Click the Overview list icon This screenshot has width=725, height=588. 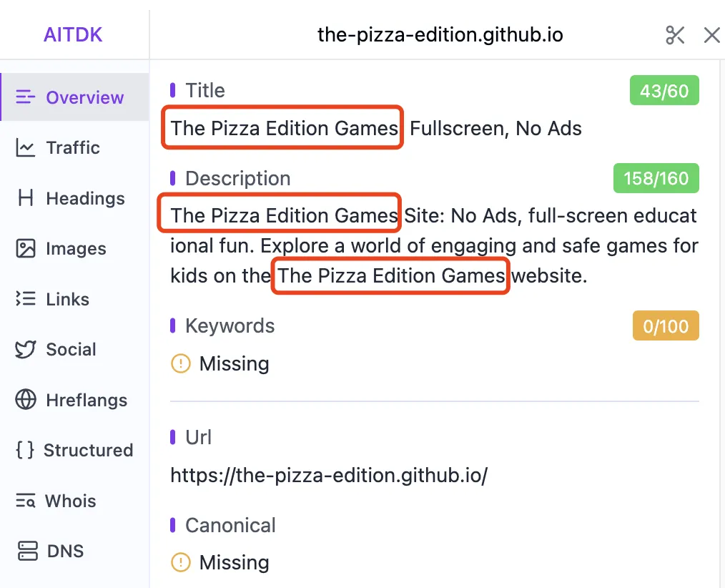(x=26, y=97)
